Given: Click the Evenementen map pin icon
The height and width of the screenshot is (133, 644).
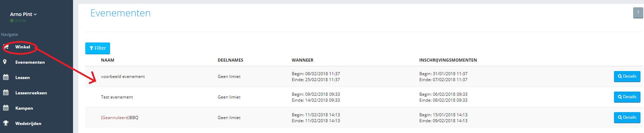Looking at the screenshot, I should 5,62.
